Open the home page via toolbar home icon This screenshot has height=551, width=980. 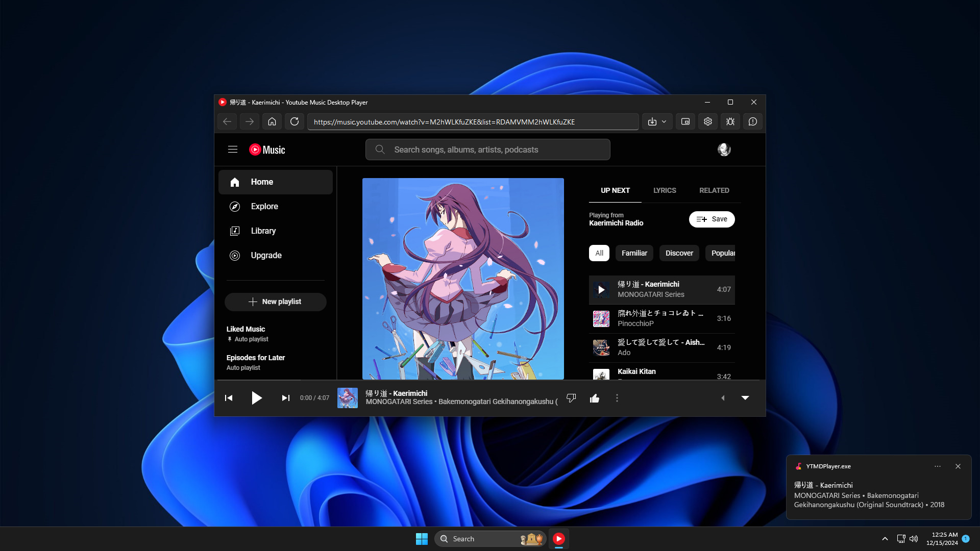(x=272, y=121)
